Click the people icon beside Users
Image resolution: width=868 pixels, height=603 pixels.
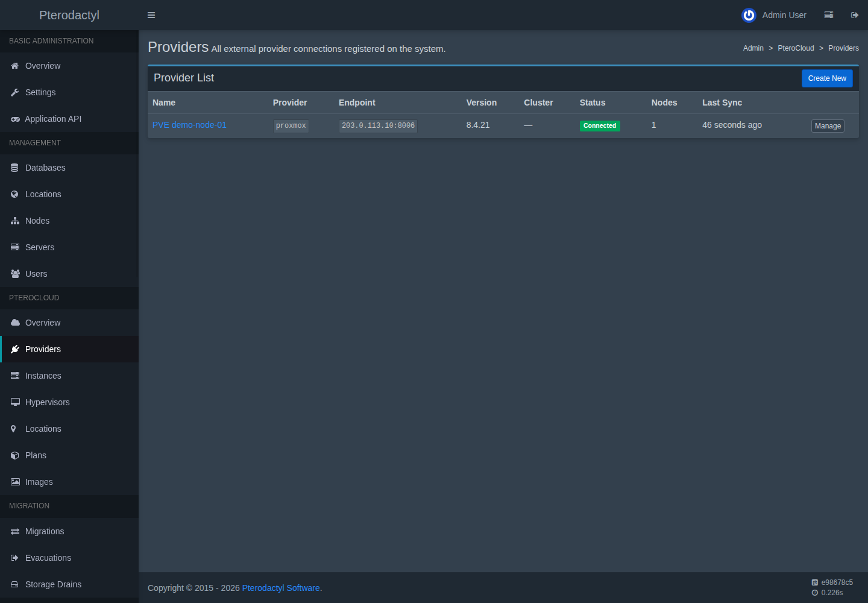tap(15, 274)
